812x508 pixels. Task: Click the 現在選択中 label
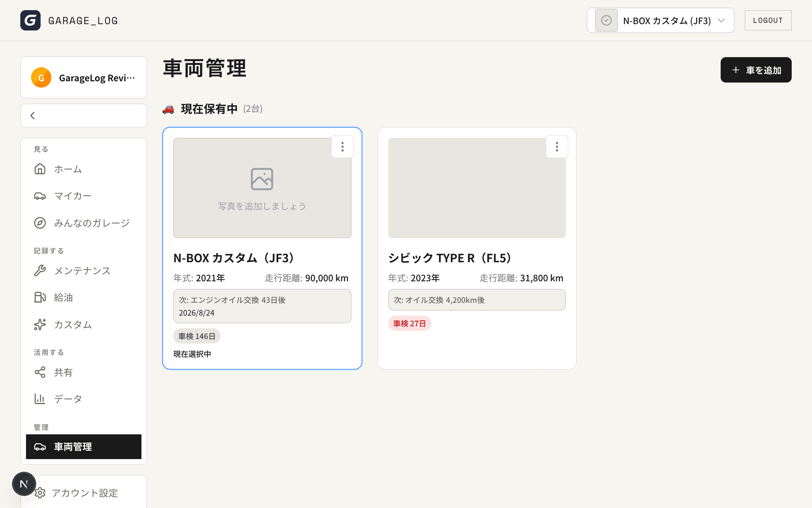(192, 354)
